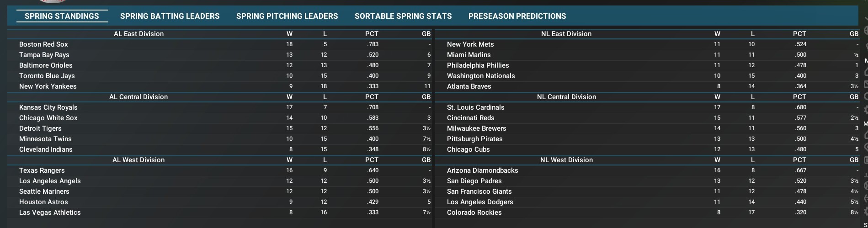
Task: Click the Los Angeles Dodgers link
Action: pos(480,202)
